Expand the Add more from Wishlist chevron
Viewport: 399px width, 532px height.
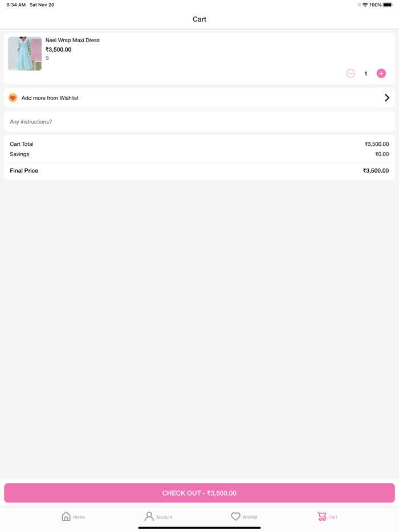(x=387, y=98)
